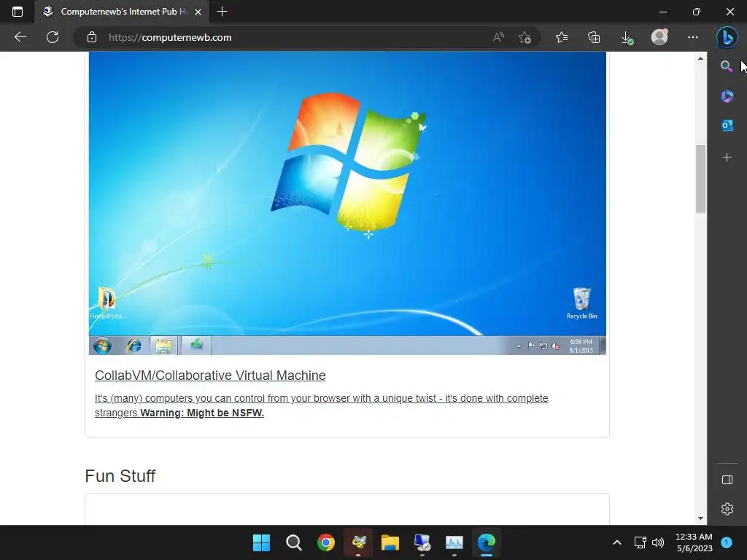Image resolution: width=747 pixels, height=560 pixels.
Task: Click the CollabVM description text link
Action: (x=321, y=405)
